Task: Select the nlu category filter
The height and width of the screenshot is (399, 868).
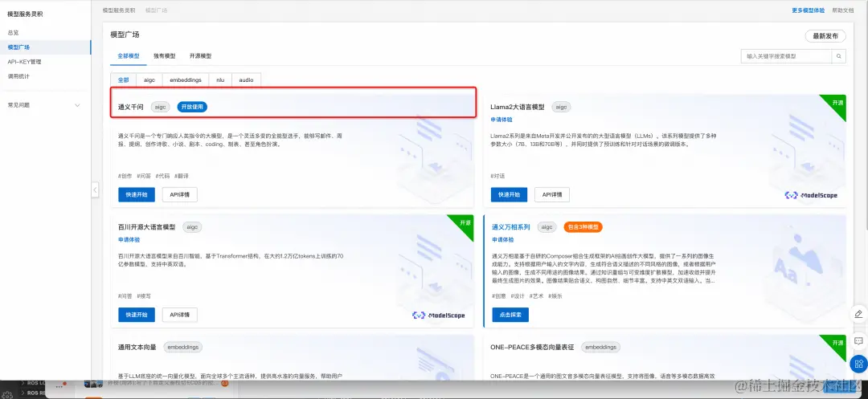Action: pos(220,80)
